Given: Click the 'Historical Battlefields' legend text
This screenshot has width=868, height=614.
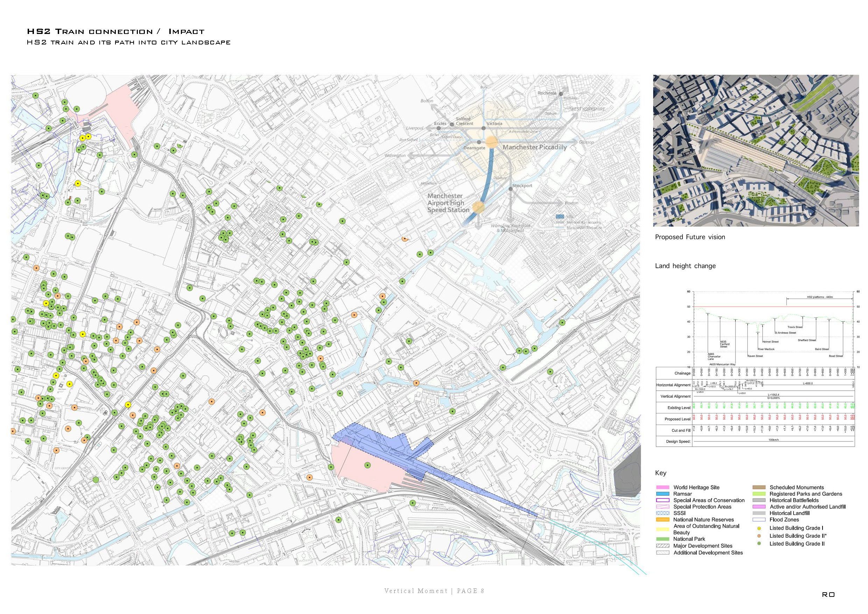Looking at the screenshot, I should click(794, 500).
